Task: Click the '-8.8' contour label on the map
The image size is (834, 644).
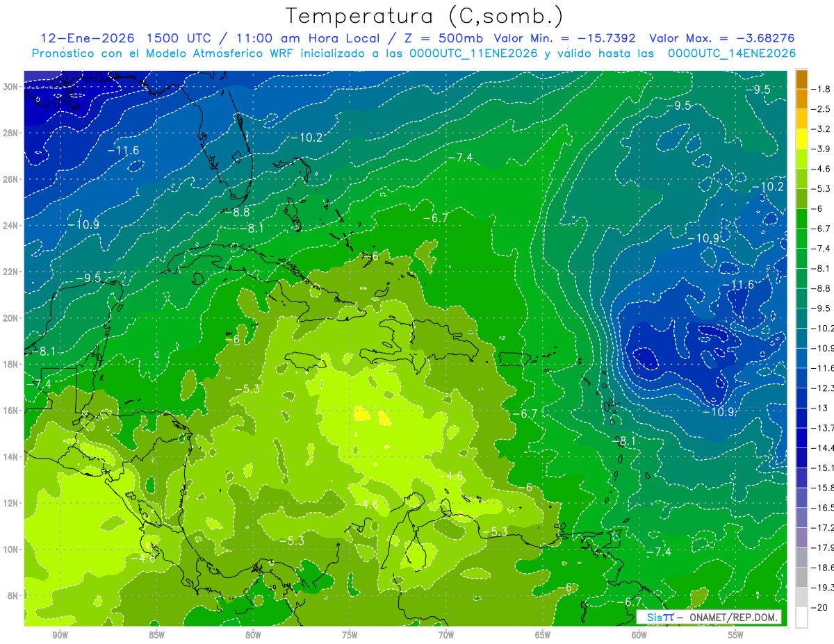Action: [237, 212]
